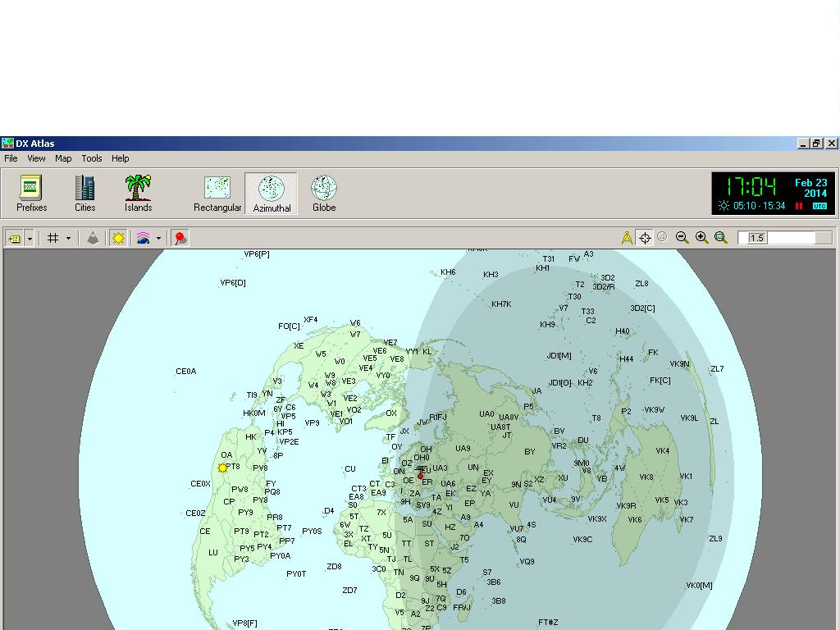Toggle the gray line sun terminator
Viewport: 840px width, 630px height.
(x=119, y=238)
